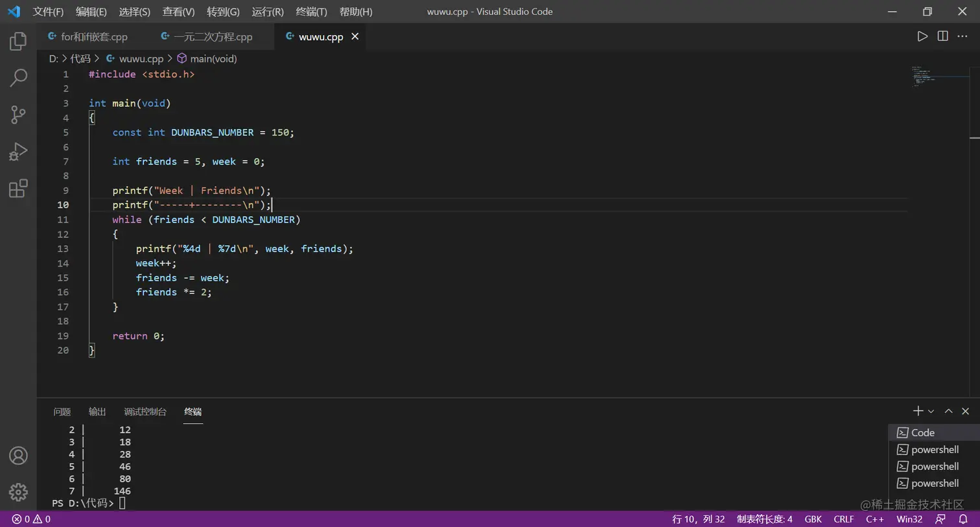Change file encoding by clicking GBK
The width and height of the screenshot is (980, 527).
pyautogui.click(x=813, y=519)
